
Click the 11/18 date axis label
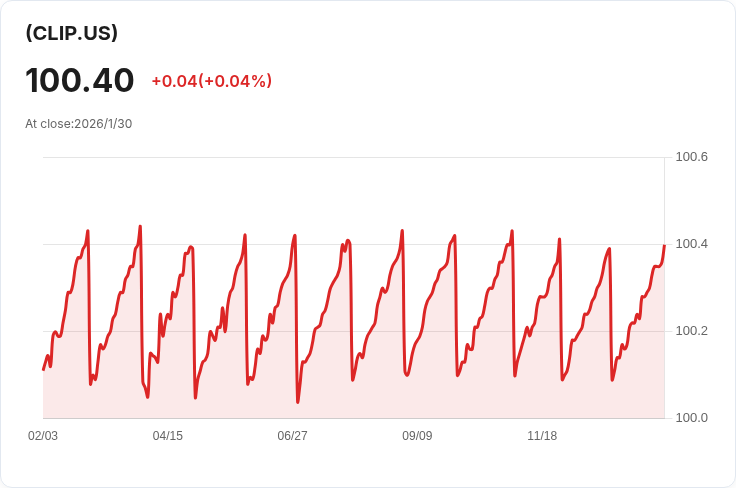(542, 436)
